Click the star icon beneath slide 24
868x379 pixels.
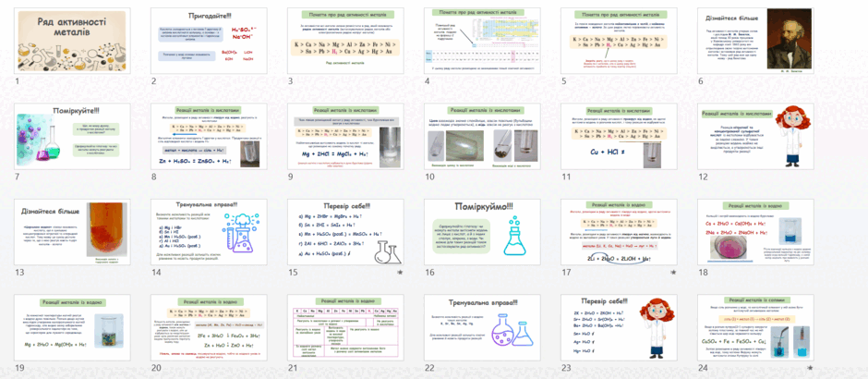tap(811, 368)
